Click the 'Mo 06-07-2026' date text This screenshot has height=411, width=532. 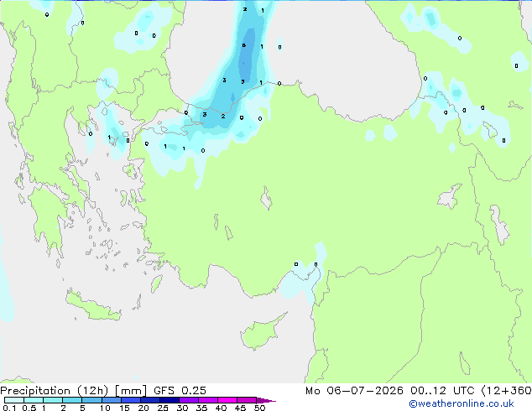tap(354, 391)
